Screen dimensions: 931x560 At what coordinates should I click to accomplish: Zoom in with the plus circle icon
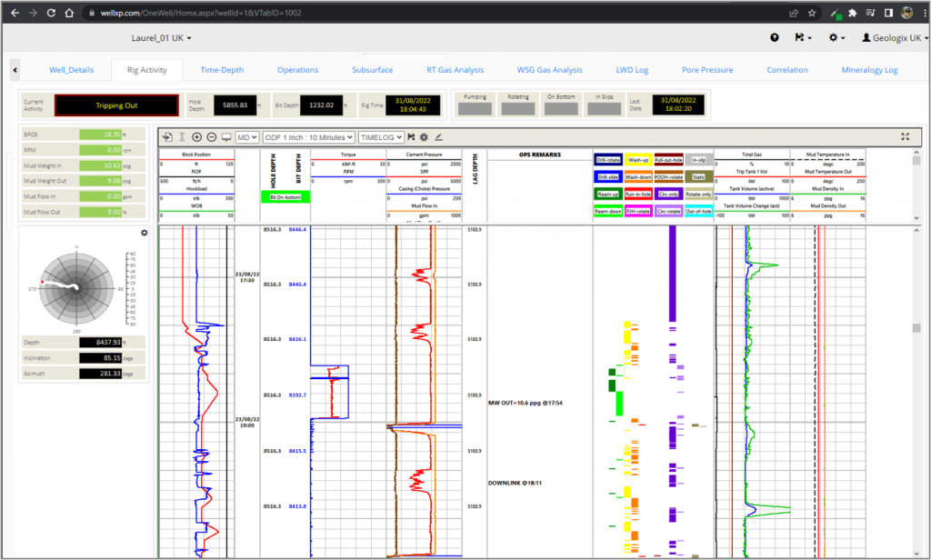[196, 137]
